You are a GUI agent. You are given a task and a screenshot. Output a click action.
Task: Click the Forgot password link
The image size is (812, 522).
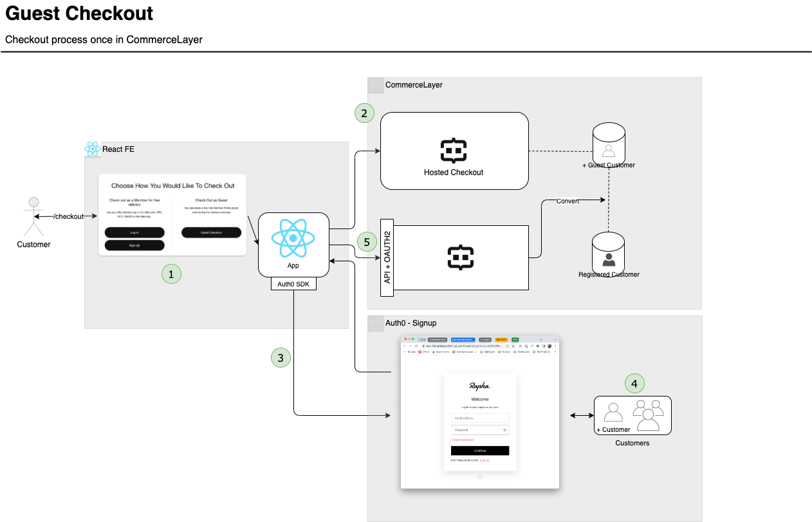[463, 440]
